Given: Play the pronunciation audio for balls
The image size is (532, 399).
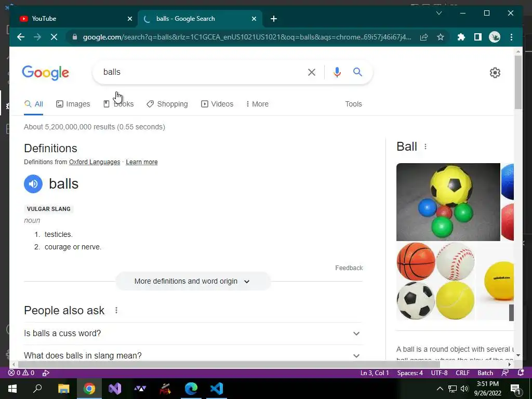Looking at the screenshot, I should pyautogui.click(x=33, y=184).
